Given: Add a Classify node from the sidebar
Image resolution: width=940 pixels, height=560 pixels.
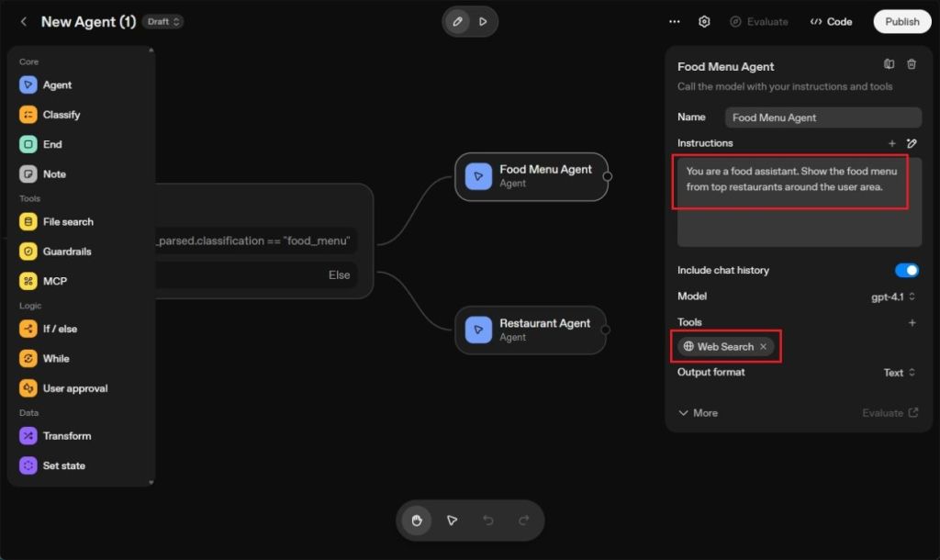Looking at the screenshot, I should point(61,114).
